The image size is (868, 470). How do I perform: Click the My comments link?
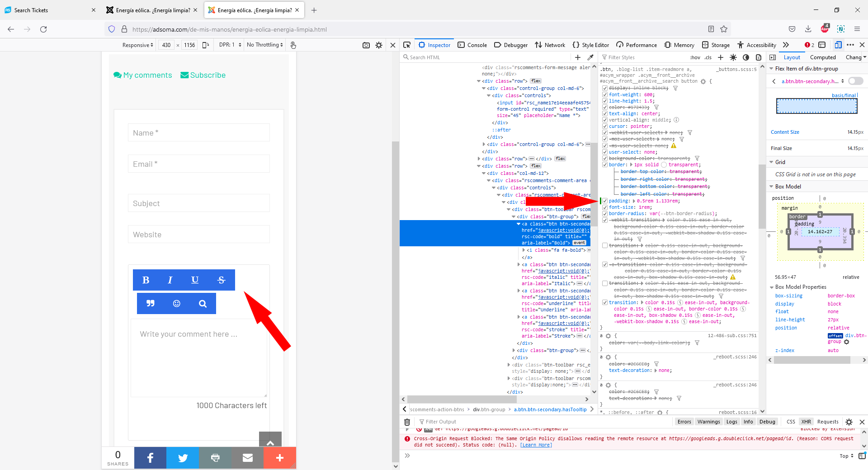pos(143,75)
